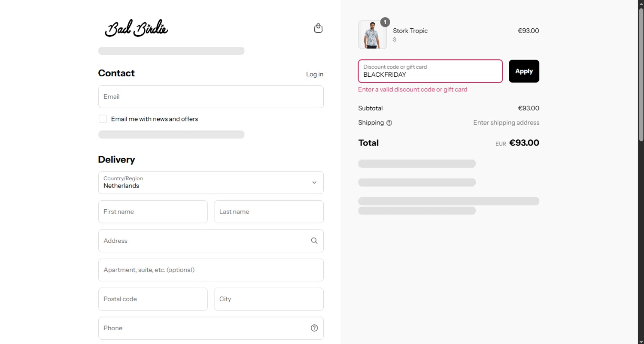Click the Last name field

point(269,212)
